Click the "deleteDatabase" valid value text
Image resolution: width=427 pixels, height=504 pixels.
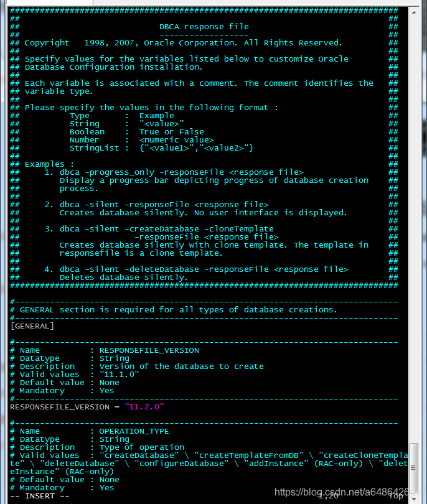pyautogui.click(x=80, y=463)
